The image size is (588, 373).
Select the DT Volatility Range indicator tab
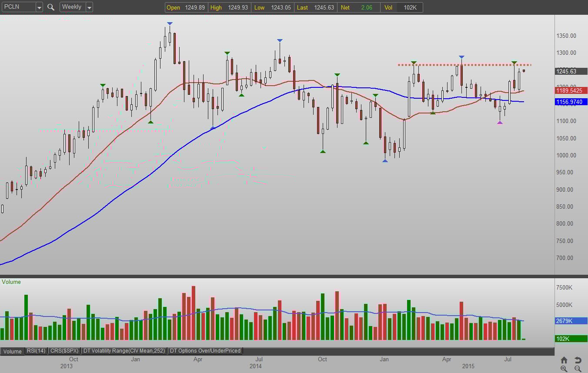tap(124, 351)
